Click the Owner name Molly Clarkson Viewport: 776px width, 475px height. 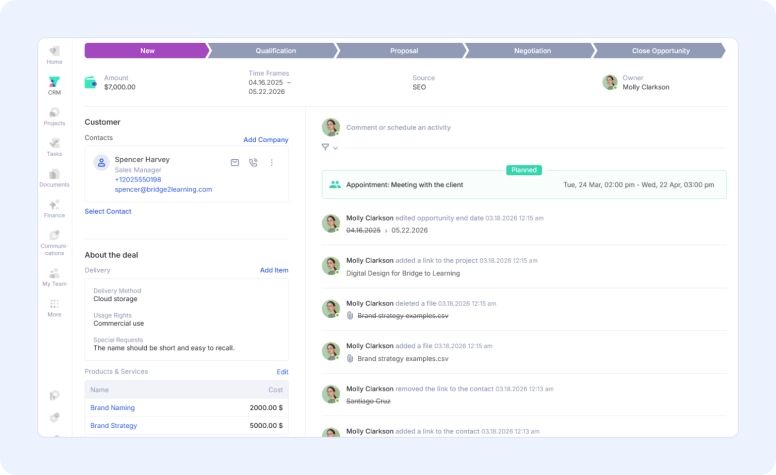click(x=646, y=87)
